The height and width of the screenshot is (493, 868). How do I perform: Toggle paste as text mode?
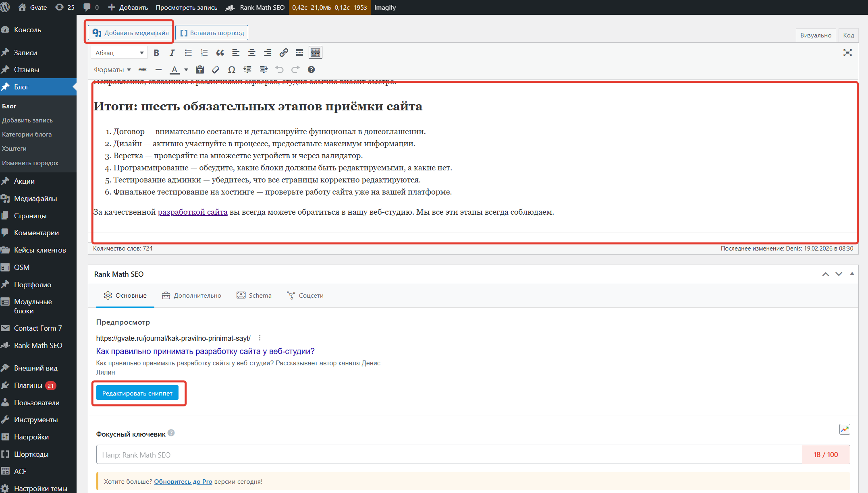click(200, 70)
